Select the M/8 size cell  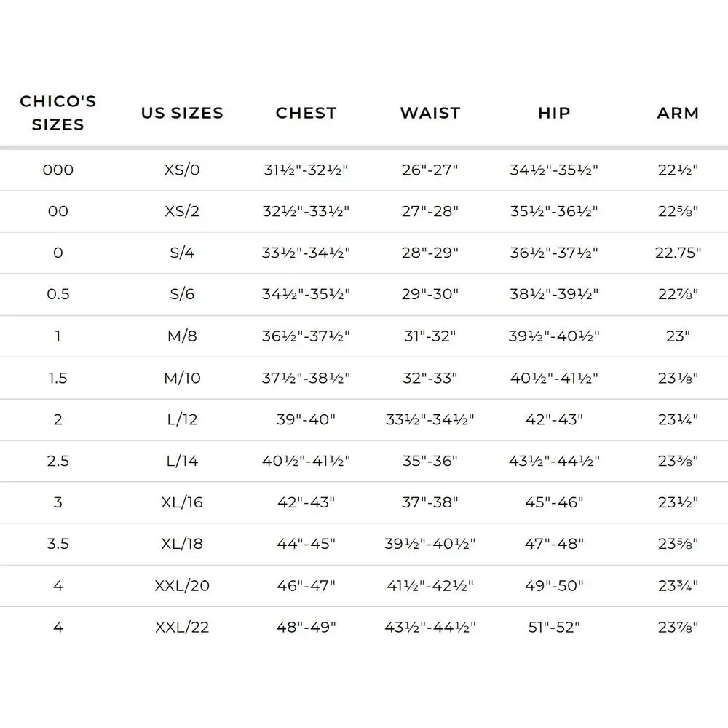[x=182, y=336]
